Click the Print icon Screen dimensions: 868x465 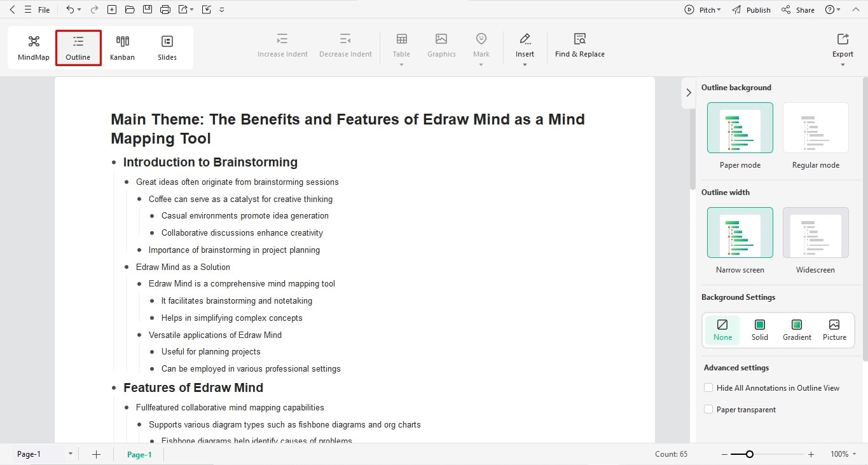pyautogui.click(x=165, y=10)
